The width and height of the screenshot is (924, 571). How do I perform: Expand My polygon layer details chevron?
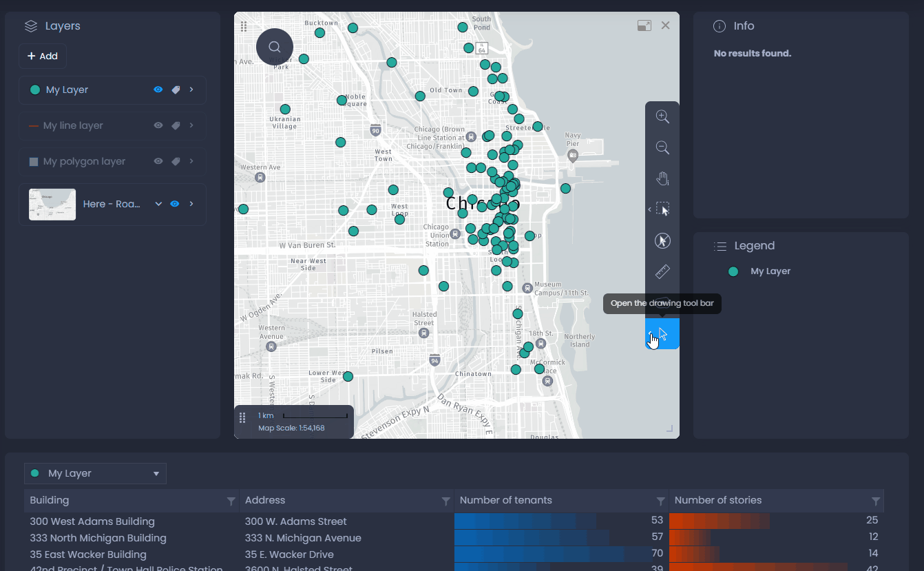click(x=191, y=161)
